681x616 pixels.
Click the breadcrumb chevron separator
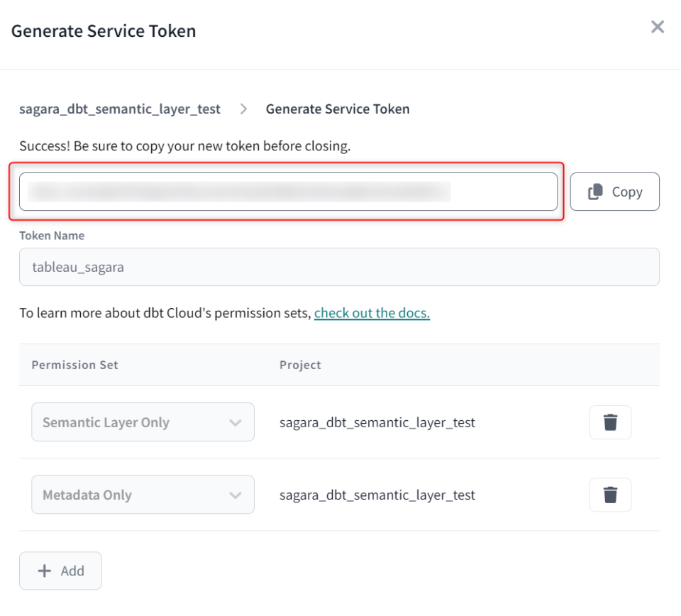[x=244, y=109]
